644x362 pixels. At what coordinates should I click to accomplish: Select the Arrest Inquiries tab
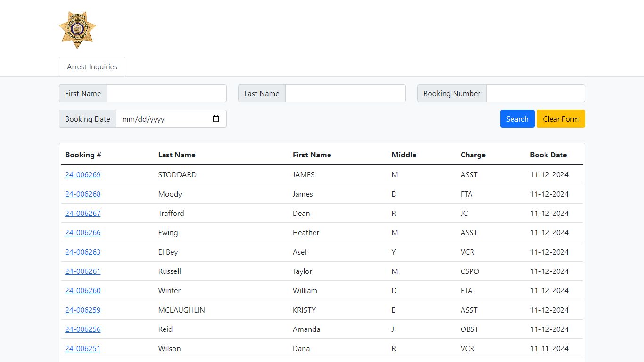(92, 66)
